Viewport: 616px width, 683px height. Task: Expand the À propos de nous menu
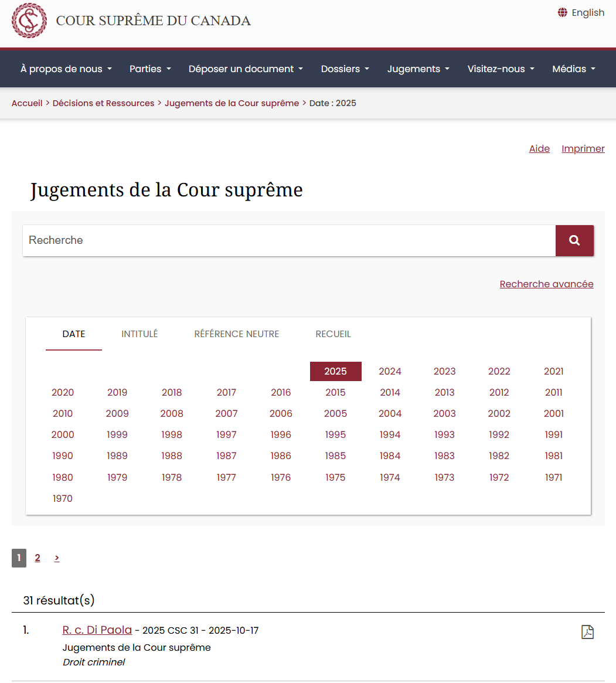[x=66, y=69]
